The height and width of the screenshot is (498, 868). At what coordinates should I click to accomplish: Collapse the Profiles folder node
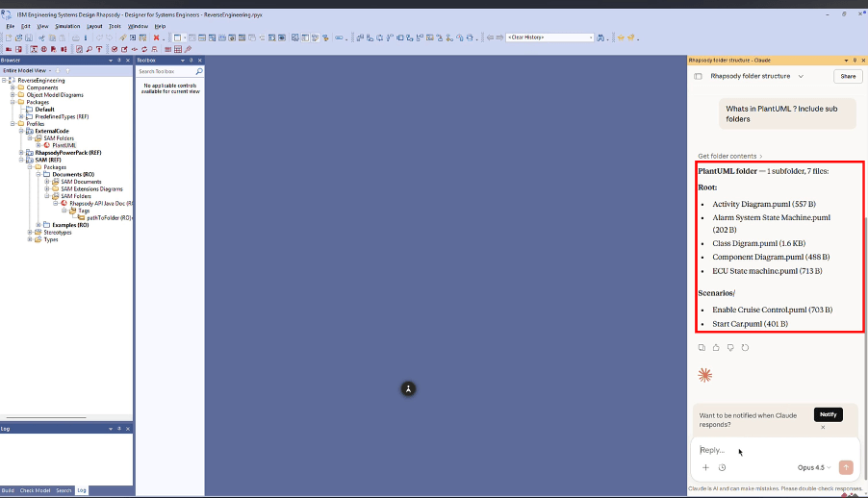click(13, 124)
